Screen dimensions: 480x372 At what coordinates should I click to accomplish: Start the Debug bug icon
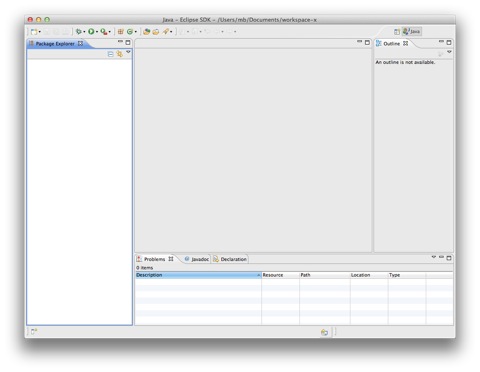tap(79, 31)
